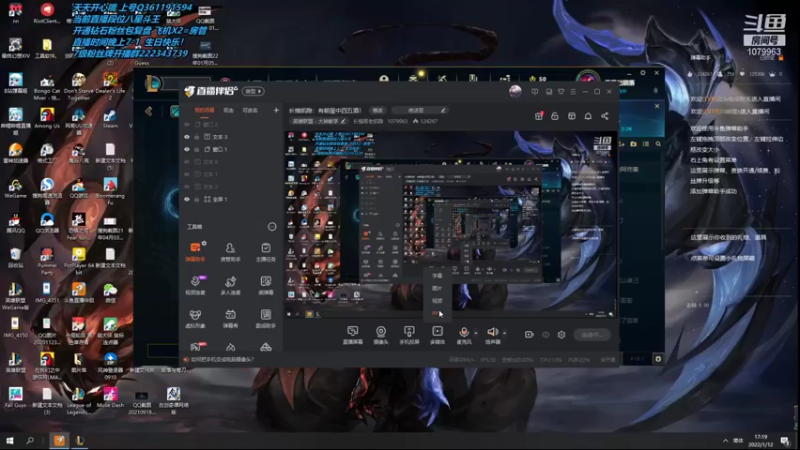Open the 虚拟形象 tool icon
This screenshot has height=450, width=800.
click(195, 318)
